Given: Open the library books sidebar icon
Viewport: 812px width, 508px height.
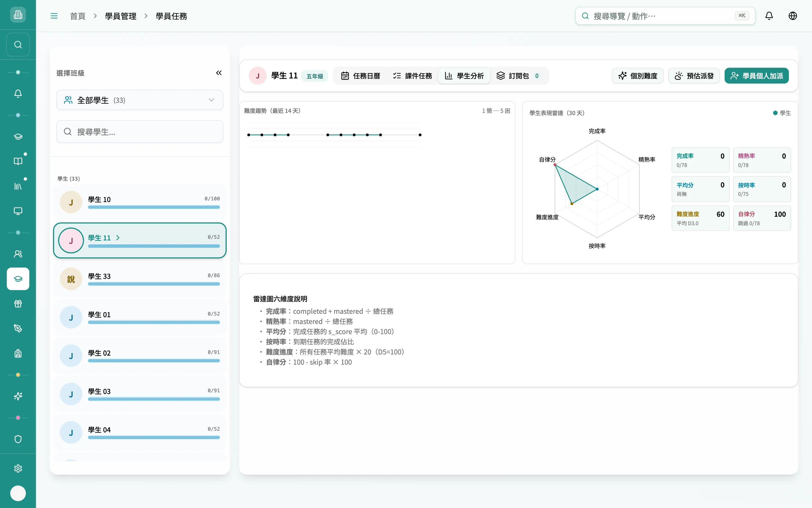Looking at the screenshot, I should pos(18,186).
